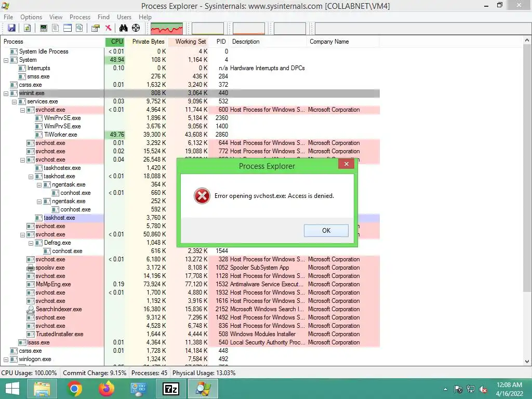Close the Process Explorer error dialog
Screen dimensions: 532x399
[x=347, y=164]
